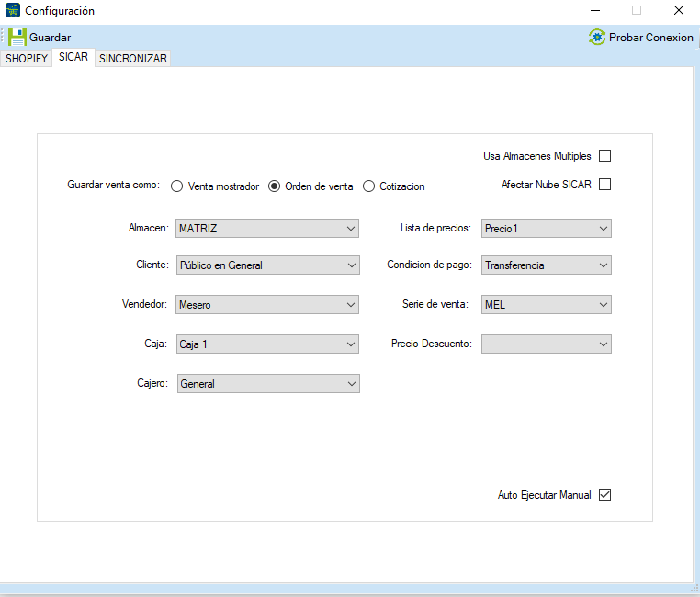This screenshot has width=700, height=597.
Task: Click the 'Condicion de pago:' label
Action: [x=430, y=265]
